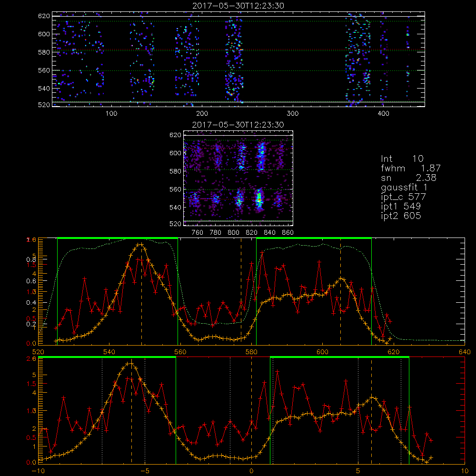Click x-axis label 760 of middle image
The width and height of the screenshot is (476, 476).
[198, 233]
